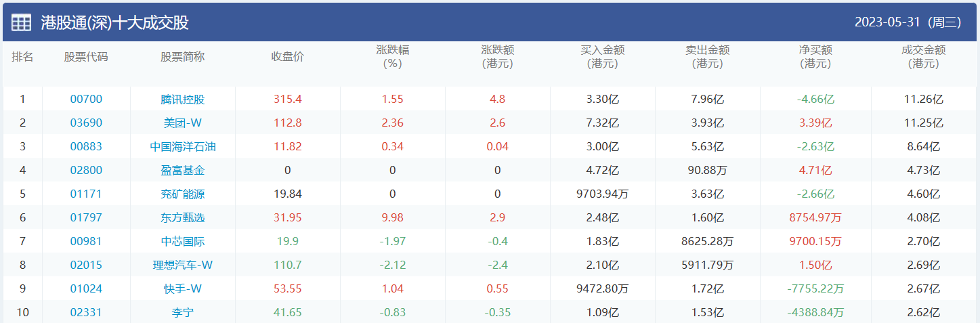
Task: Click the 成交金额 column header
Action: (x=924, y=56)
